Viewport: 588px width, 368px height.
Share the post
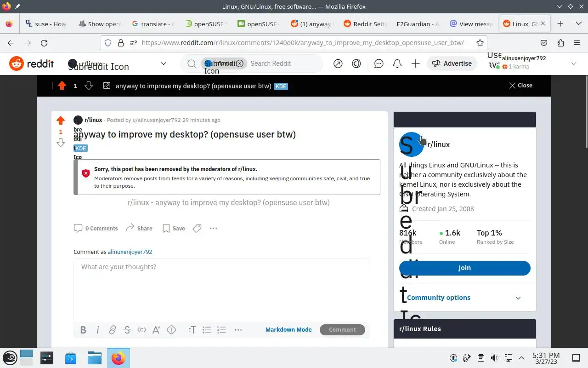[x=139, y=228]
